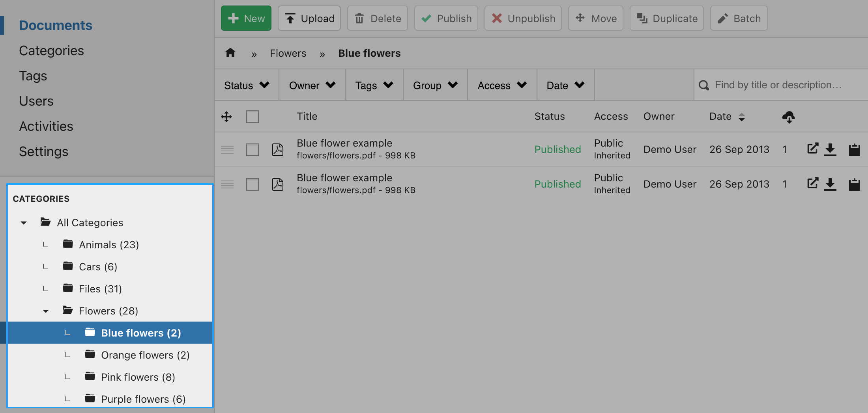Click the green New button

246,18
